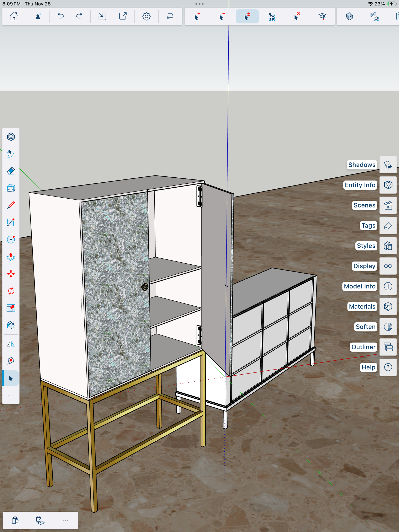The height and width of the screenshot is (532, 399).
Task: Select the Pencil line tool
Action: (x=11, y=205)
